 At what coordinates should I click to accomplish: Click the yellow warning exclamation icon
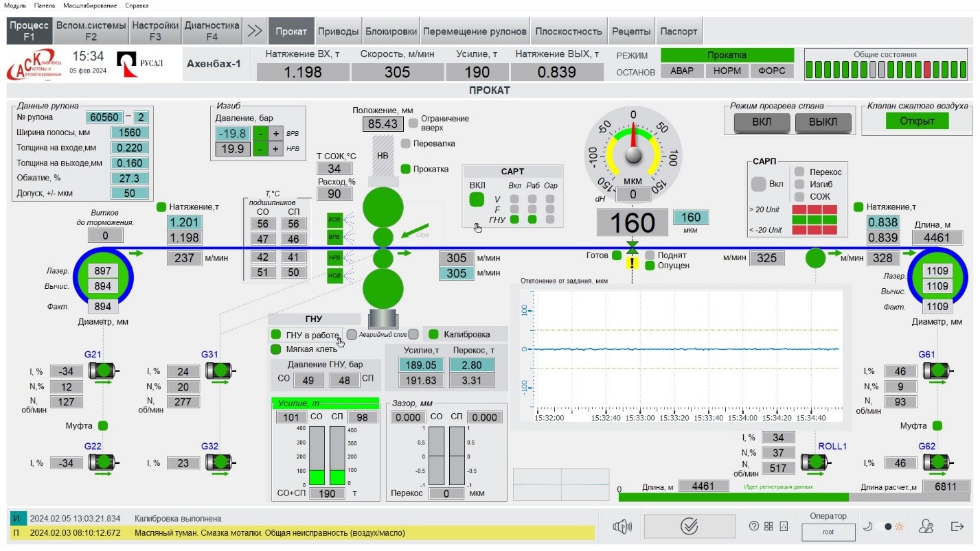click(x=632, y=261)
